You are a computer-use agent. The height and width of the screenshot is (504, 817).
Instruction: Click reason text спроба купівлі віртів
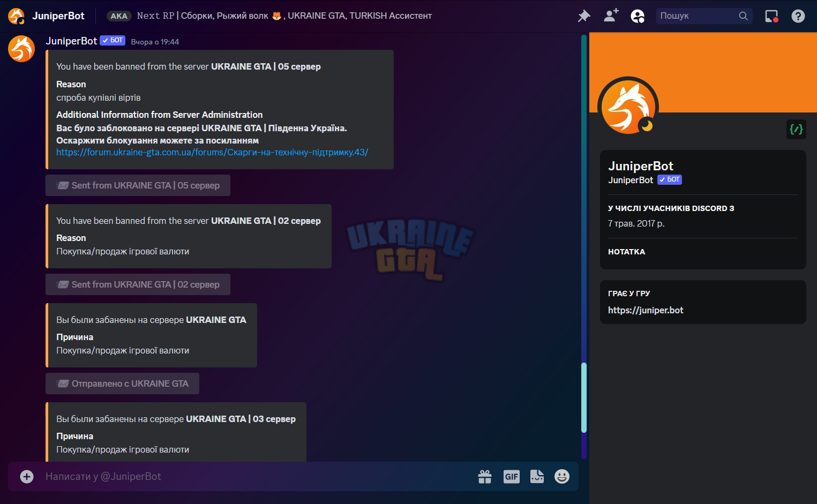point(99,97)
